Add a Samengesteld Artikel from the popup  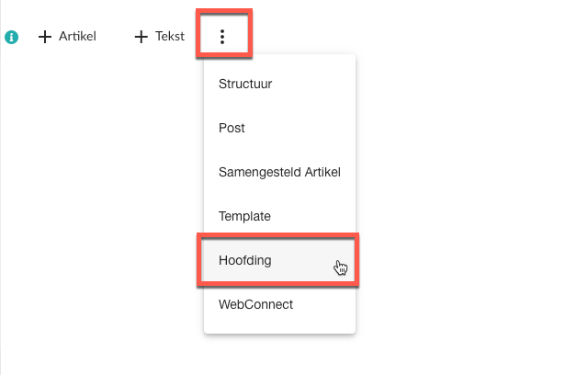(x=279, y=172)
